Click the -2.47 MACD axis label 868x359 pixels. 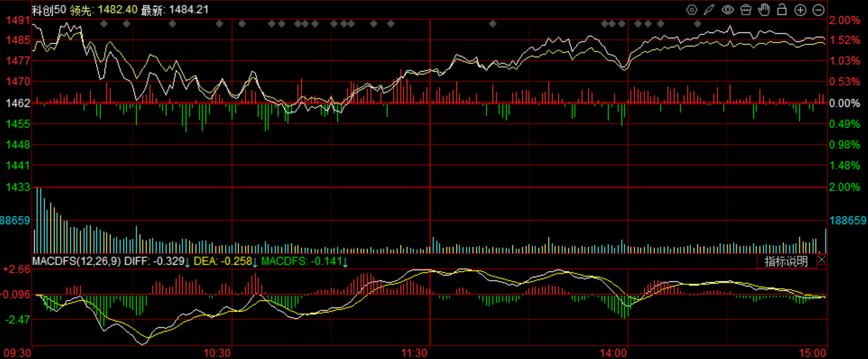coord(18,319)
